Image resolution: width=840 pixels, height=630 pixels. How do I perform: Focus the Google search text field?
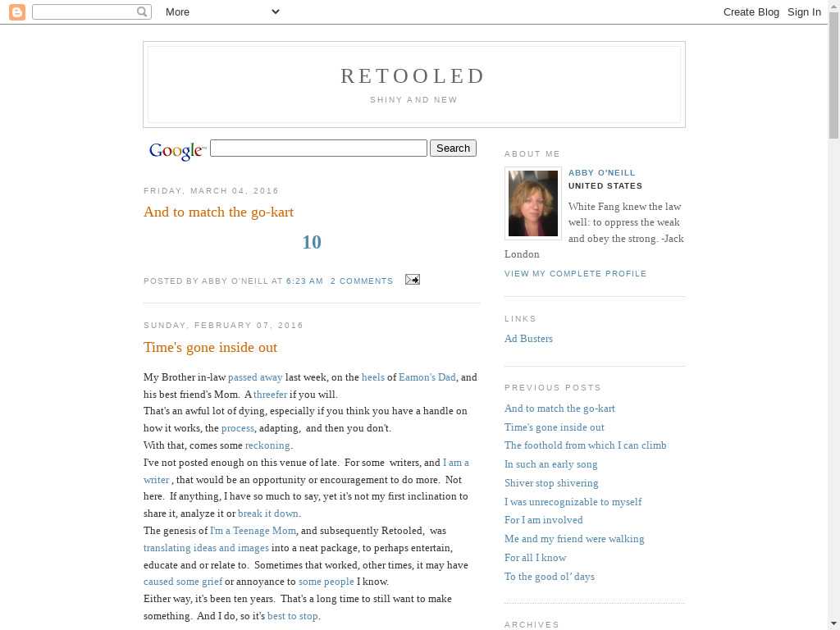pyautogui.click(x=318, y=148)
